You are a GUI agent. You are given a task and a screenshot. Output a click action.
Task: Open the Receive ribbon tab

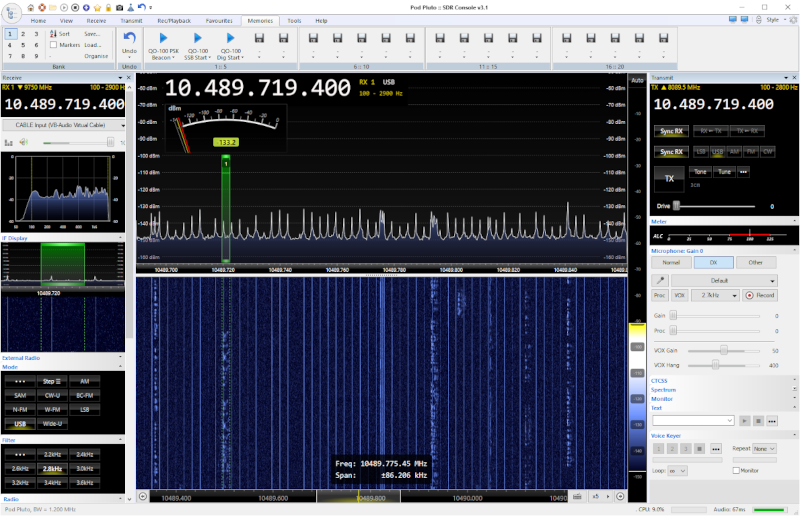click(x=96, y=21)
